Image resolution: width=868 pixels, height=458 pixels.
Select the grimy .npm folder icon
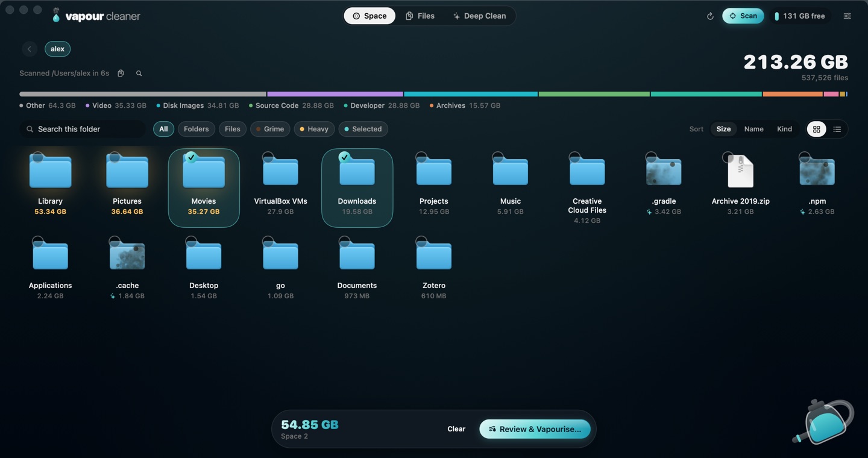click(817, 171)
